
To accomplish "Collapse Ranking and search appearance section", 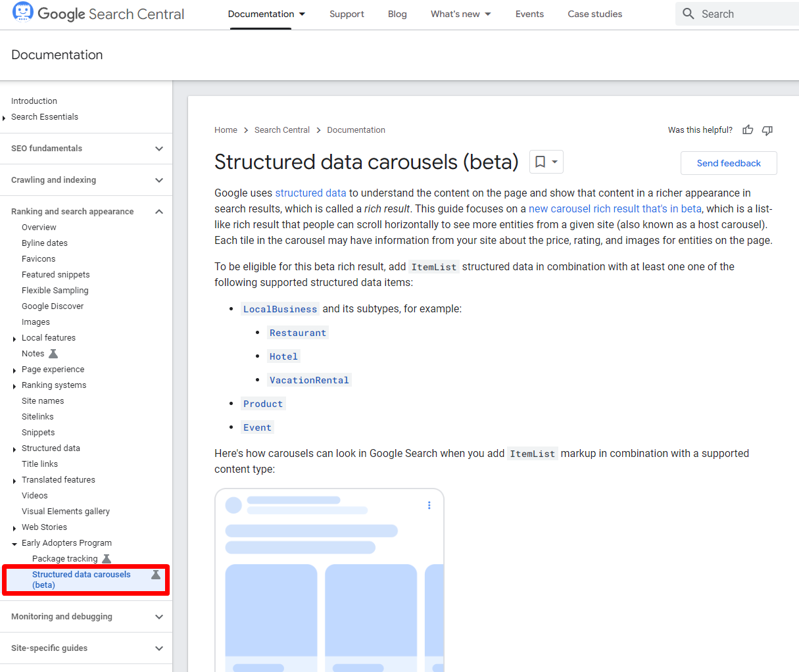I will [x=159, y=212].
